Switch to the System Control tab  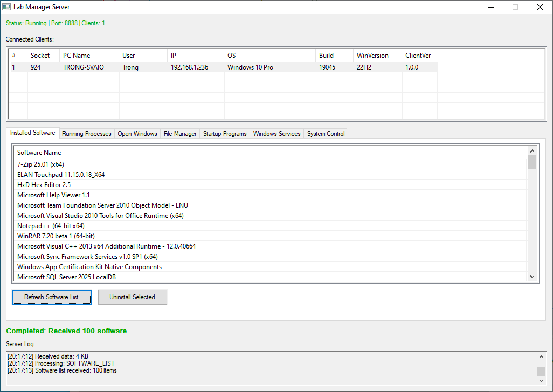pos(326,134)
